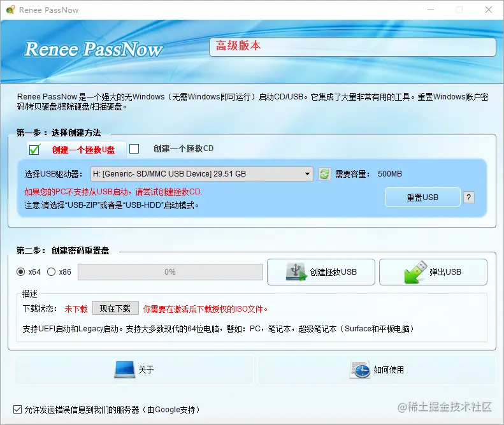Viewport: 504px width, 425px height.
Task: Click the monitor icon for 关于
Action: 125,370
